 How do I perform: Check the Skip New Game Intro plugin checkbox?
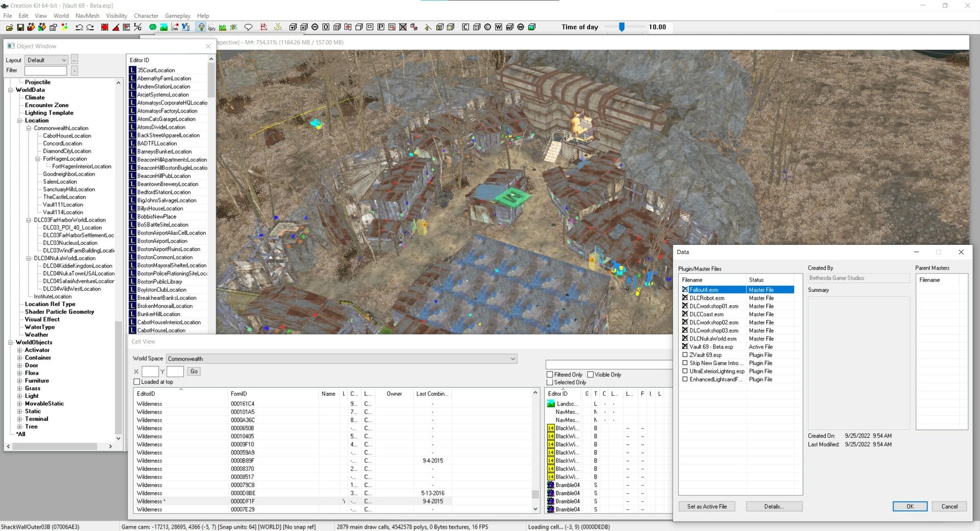(x=685, y=363)
